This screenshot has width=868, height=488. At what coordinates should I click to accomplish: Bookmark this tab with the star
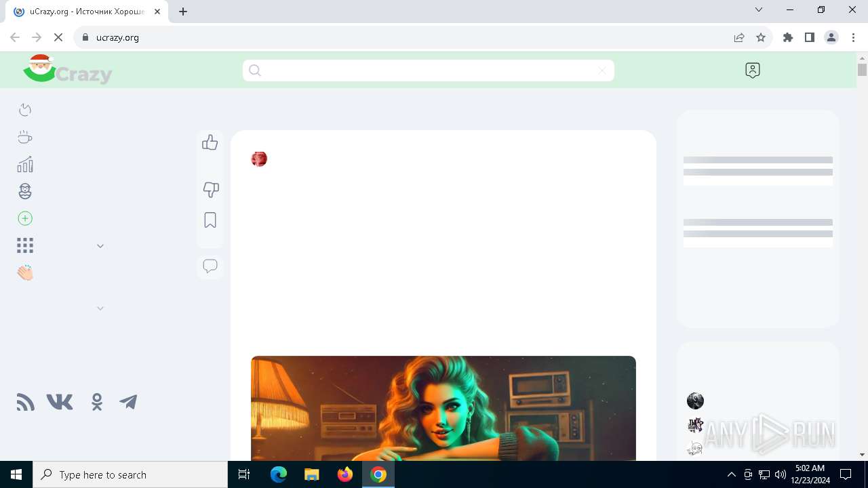(761, 37)
